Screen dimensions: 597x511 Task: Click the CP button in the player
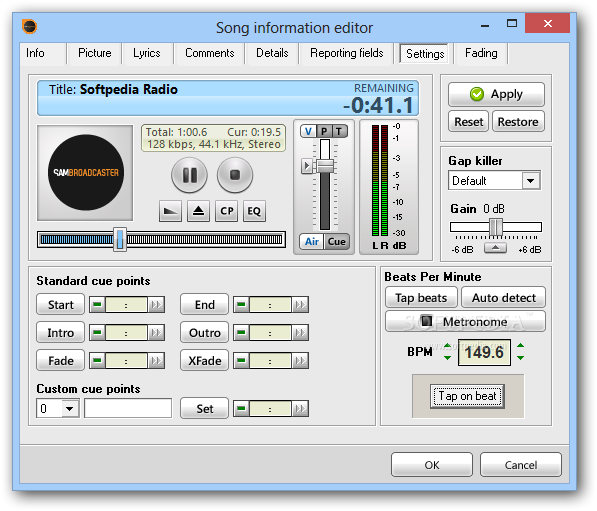[227, 211]
